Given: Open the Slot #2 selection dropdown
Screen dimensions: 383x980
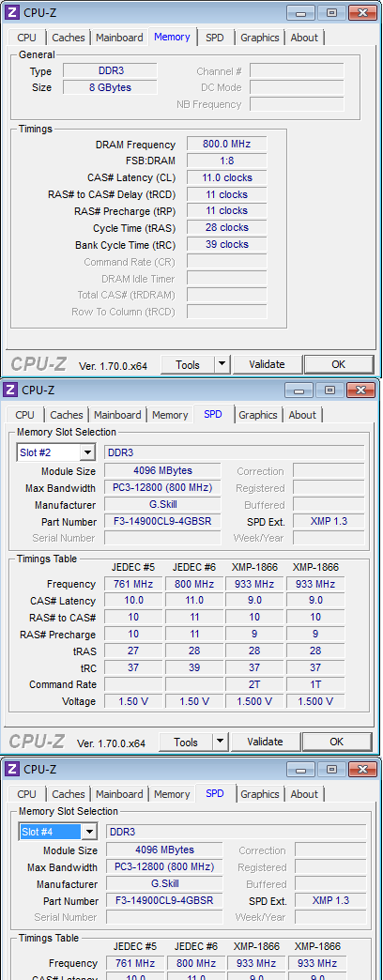Looking at the screenshot, I should pyautogui.click(x=87, y=452).
